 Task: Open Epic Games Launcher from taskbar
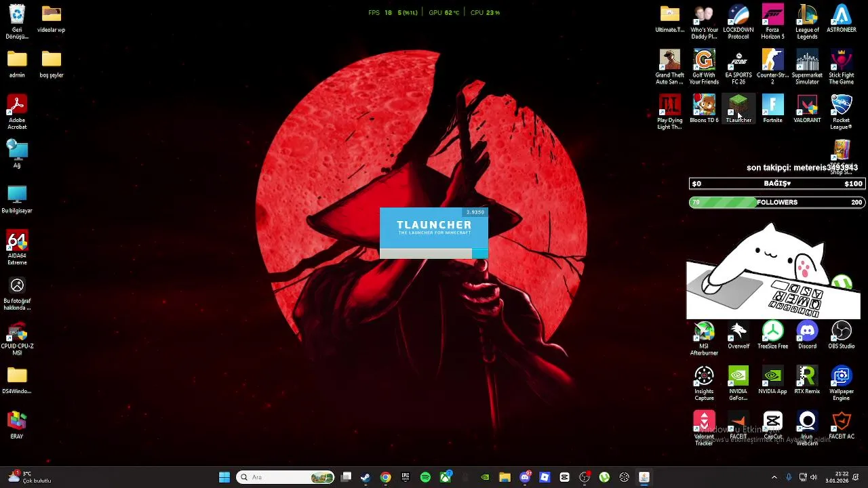pyautogui.click(x=406, y=477)
